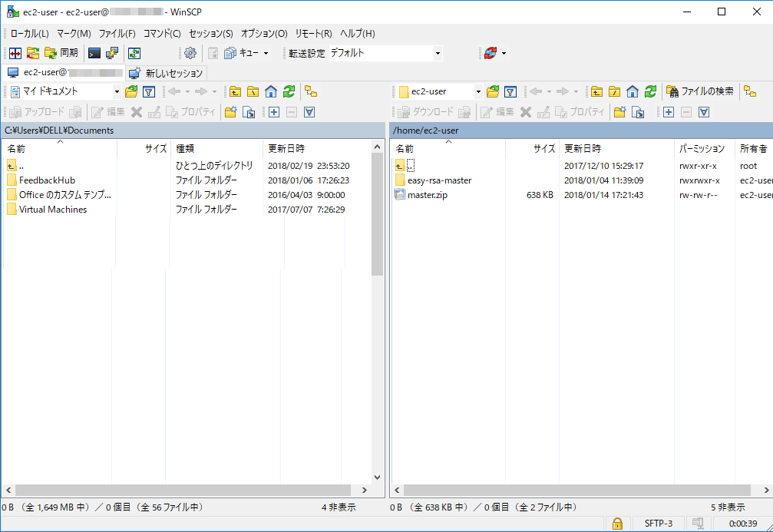773x532 pixels.
Task: Select the master.zip remote file
Action: click(x=428, y=195)
